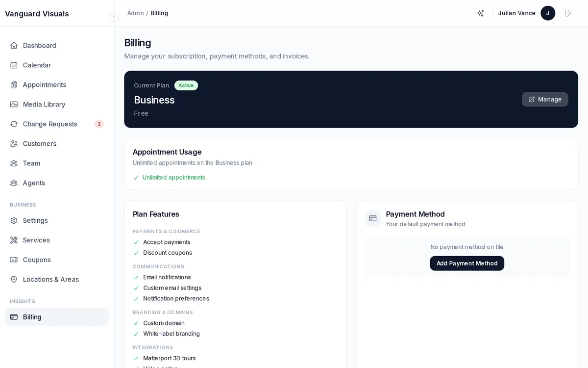This screenshot has width=588, height=368.
Task: Open Manage on the Current Plan card
Action: 545,99
